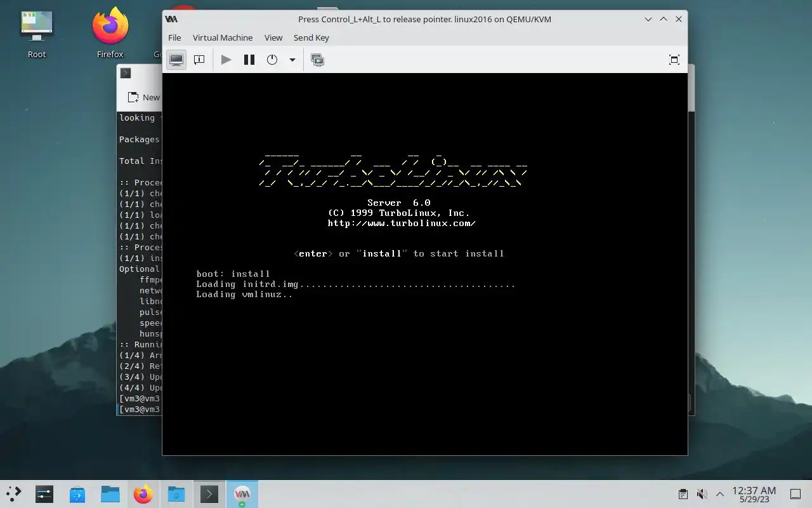Switch to Firefox in the taskbar
Screen dimensions: 812x508
(x=143, y=494)
